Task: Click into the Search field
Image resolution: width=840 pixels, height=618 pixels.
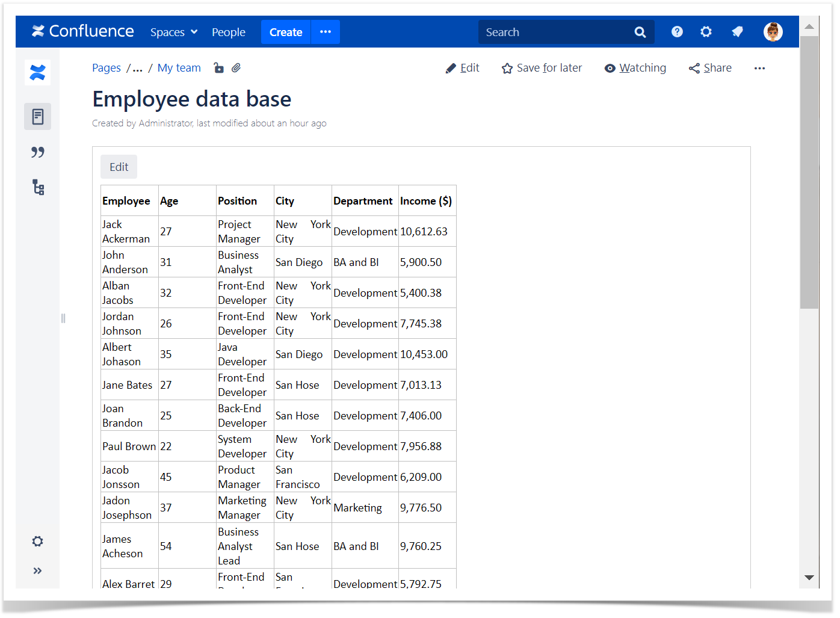Action: [557, 32]
